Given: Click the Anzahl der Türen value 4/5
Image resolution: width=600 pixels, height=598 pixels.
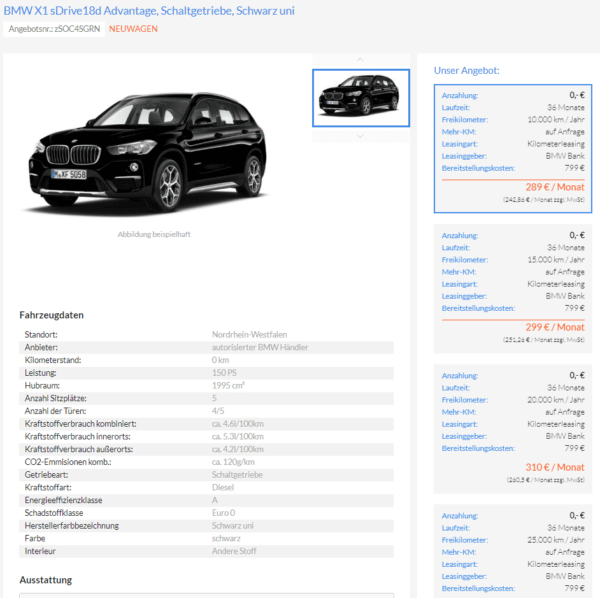Looking at the screenshot, I should click(218, 411).
